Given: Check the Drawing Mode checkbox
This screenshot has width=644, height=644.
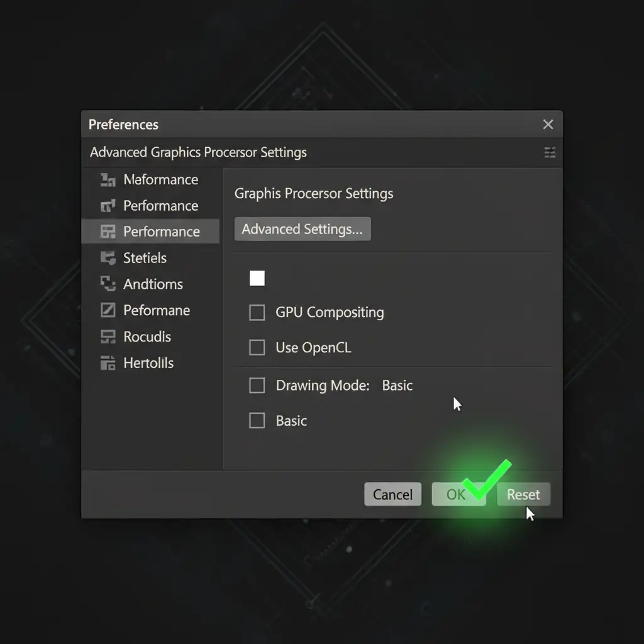Looking at the screenshot, I should (257, 386).
